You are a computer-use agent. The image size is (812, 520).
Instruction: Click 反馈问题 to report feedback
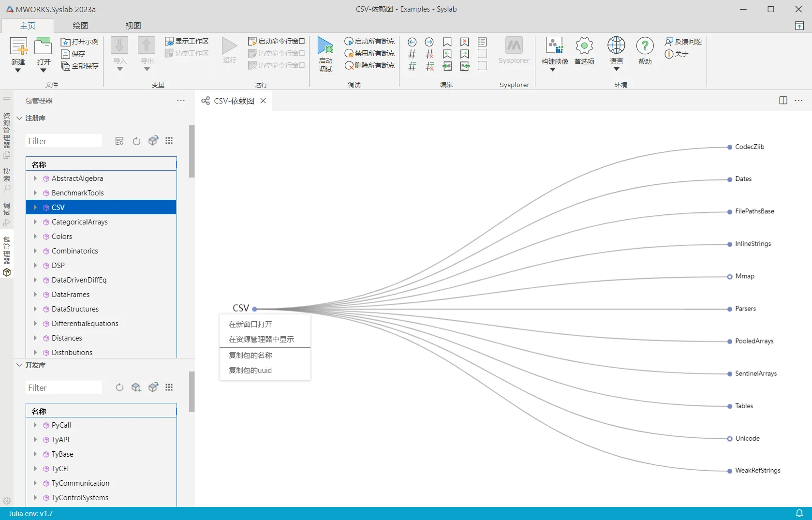(x=683, y=42)
